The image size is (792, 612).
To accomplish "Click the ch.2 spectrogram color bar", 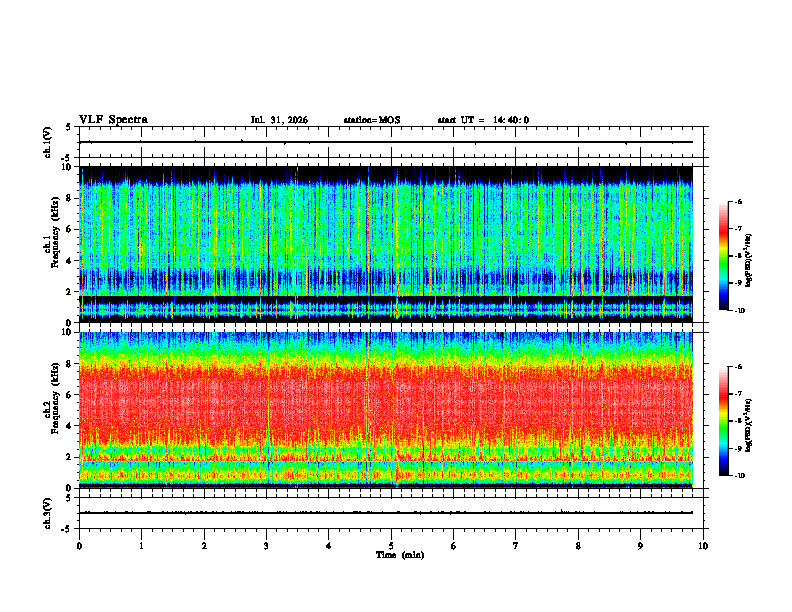I will tap(723, 421).
